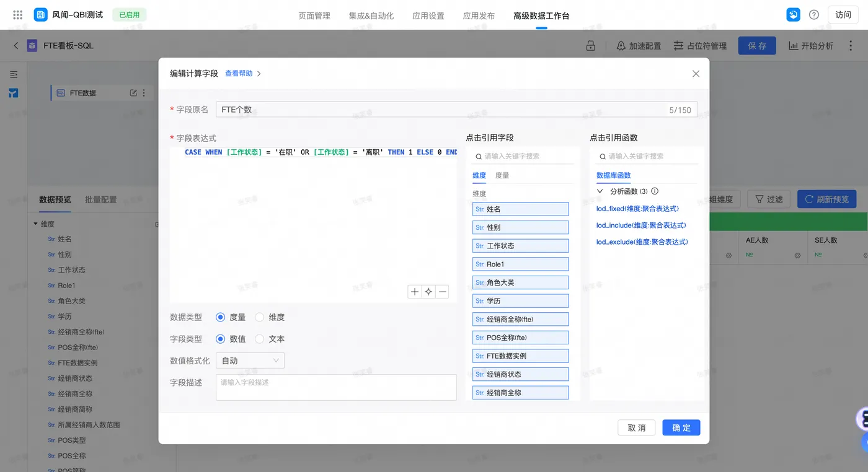Click the 风闻-QBI测试 app logo icon

40,15
